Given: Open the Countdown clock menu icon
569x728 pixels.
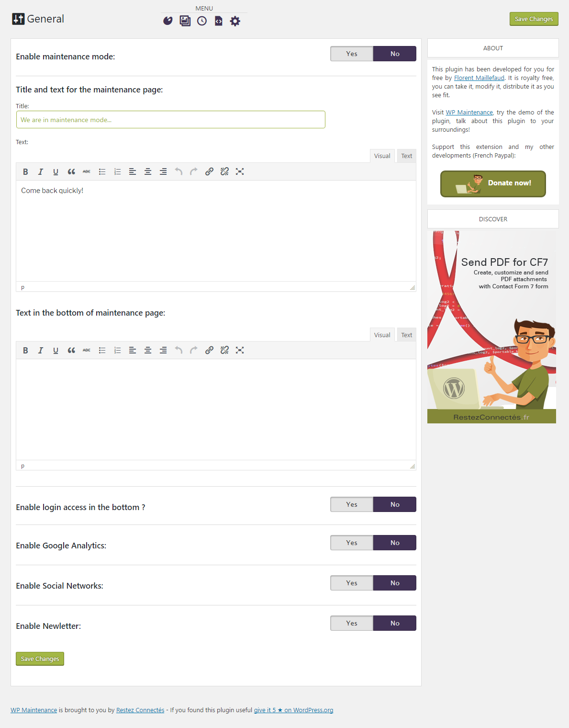Looking at the screenshot, I should (202, 21).
